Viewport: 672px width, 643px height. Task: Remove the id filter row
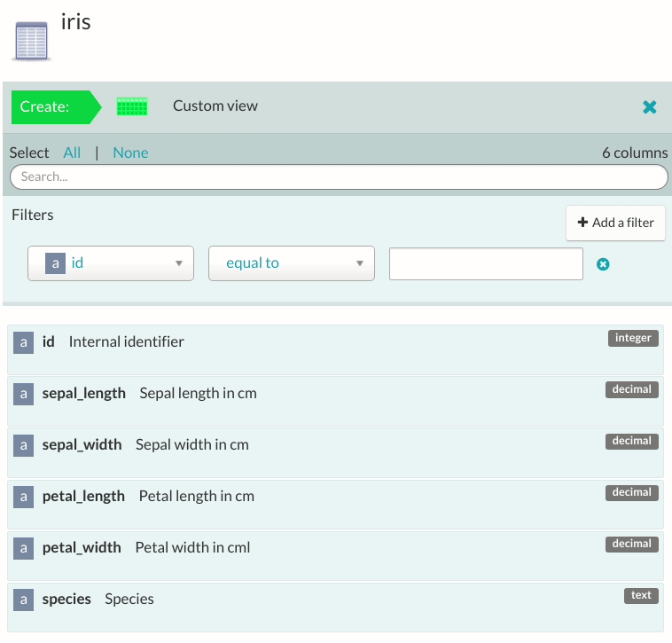(x=603, y=264)
